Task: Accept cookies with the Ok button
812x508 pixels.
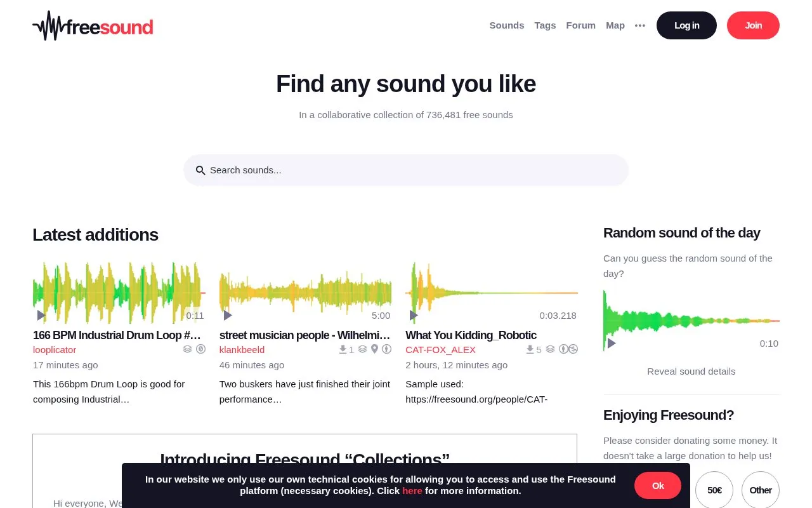Action: click(x=658, y=486)
